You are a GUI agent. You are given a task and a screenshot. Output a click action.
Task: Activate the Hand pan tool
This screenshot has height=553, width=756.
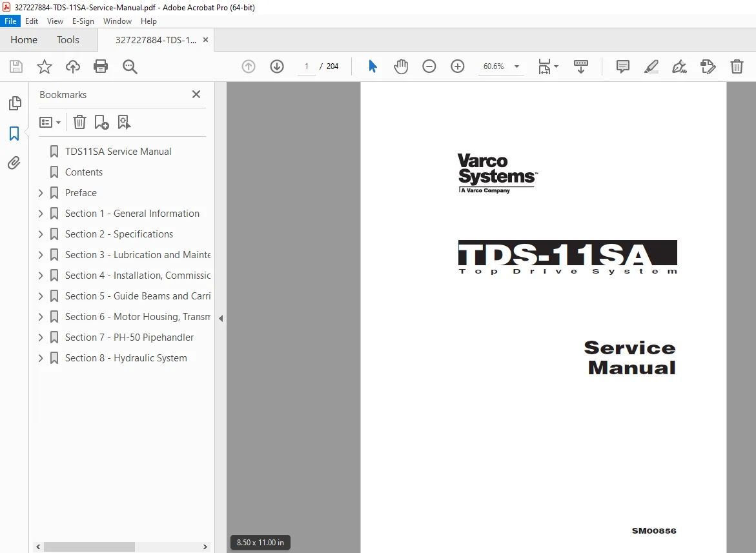click(x=401, y=66)
